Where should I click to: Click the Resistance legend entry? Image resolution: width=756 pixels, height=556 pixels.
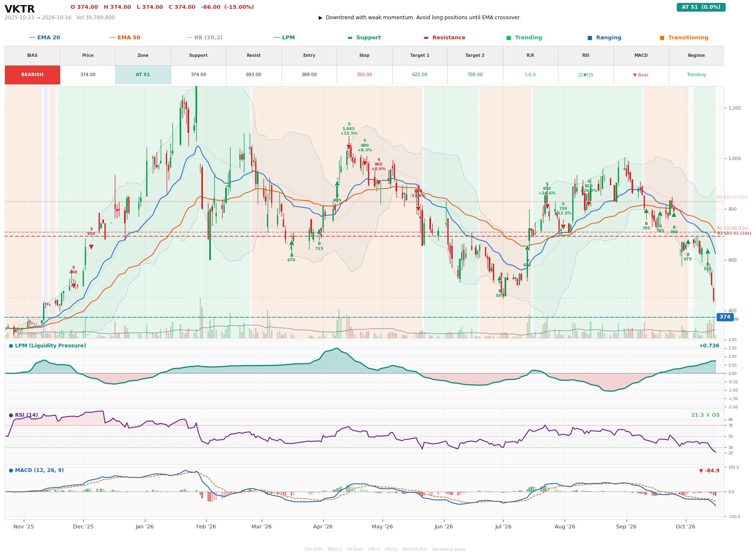point(444,38)
